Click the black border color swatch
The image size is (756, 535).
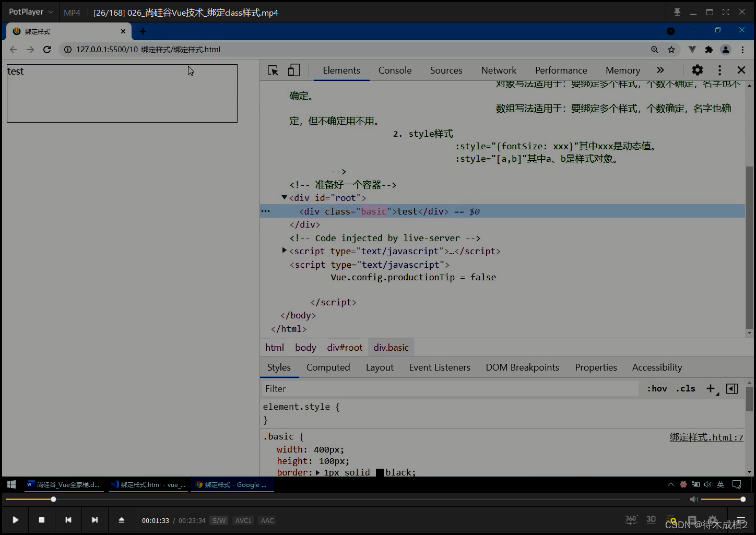pyautogui.click(x=380, y=472)
